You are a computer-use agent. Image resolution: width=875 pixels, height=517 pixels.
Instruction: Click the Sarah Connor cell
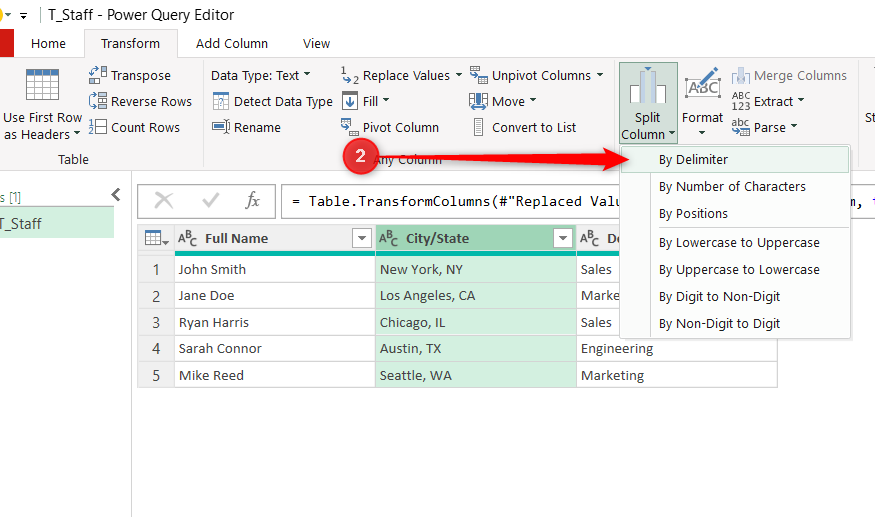click(x=275, y=348)
